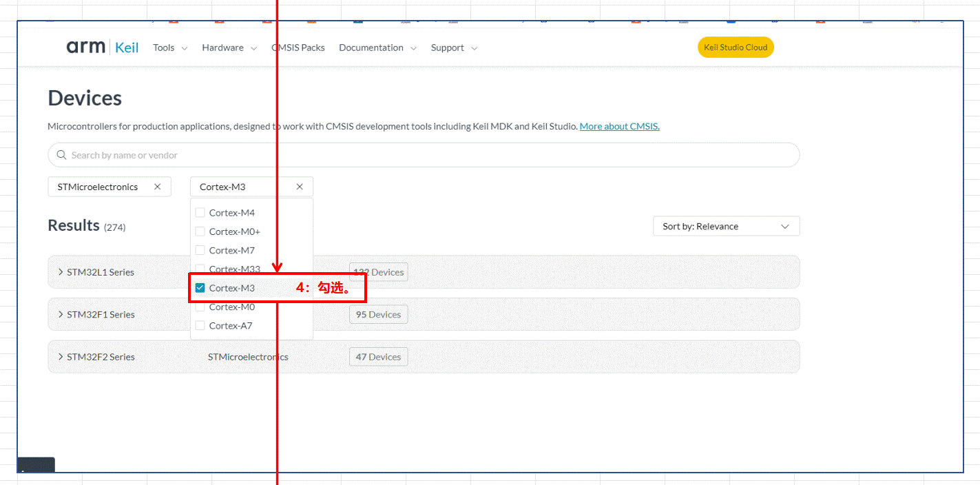Click the arm Keil logo
The image size is (980, 485).
103,48
